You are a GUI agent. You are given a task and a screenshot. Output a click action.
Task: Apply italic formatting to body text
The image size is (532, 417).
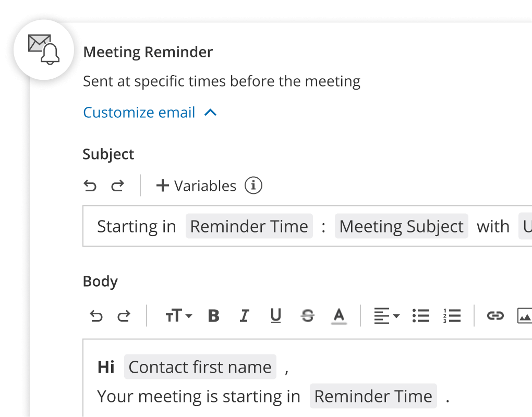[x=244, y=315]
